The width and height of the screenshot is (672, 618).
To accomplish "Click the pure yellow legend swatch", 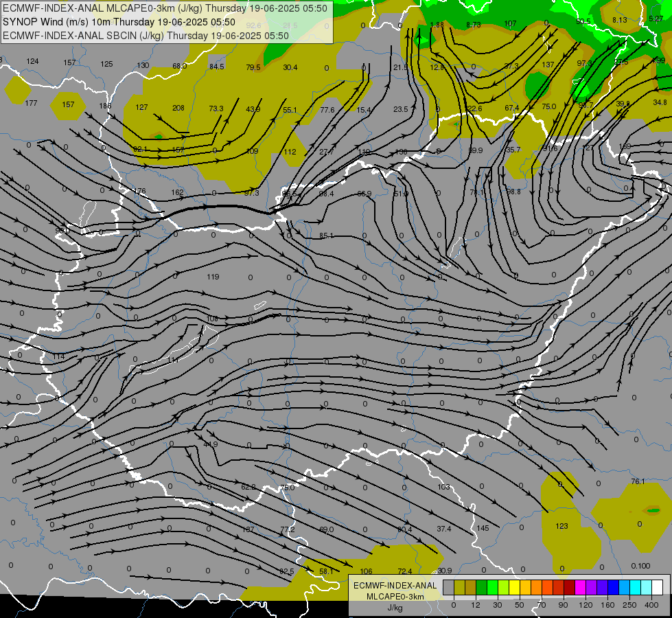I will (x=514, y=587).
